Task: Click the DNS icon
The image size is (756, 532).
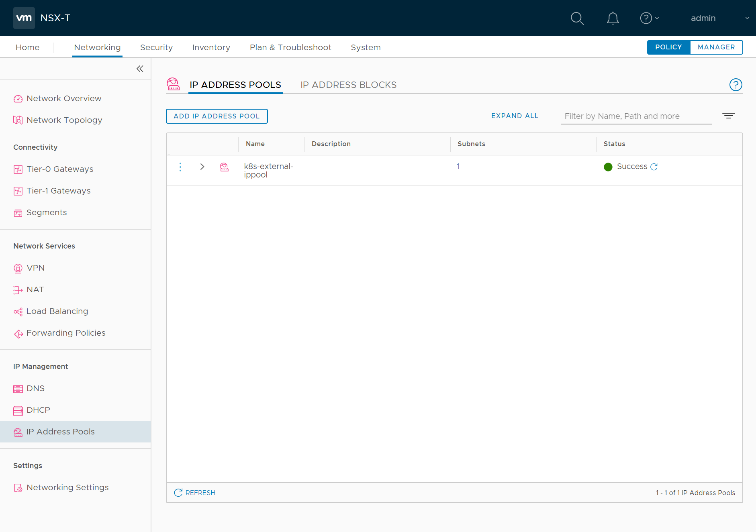Action: coord(18,389)
